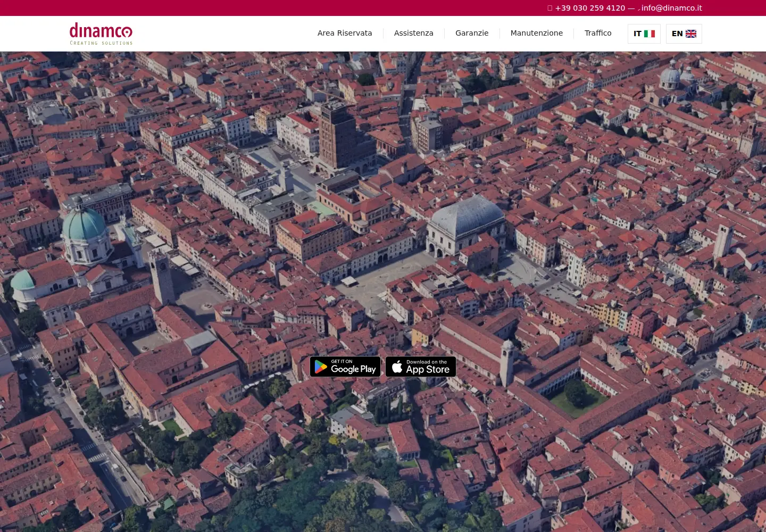
Task: Switch language to Italian (IT flag)
Action: click(644, 34)
